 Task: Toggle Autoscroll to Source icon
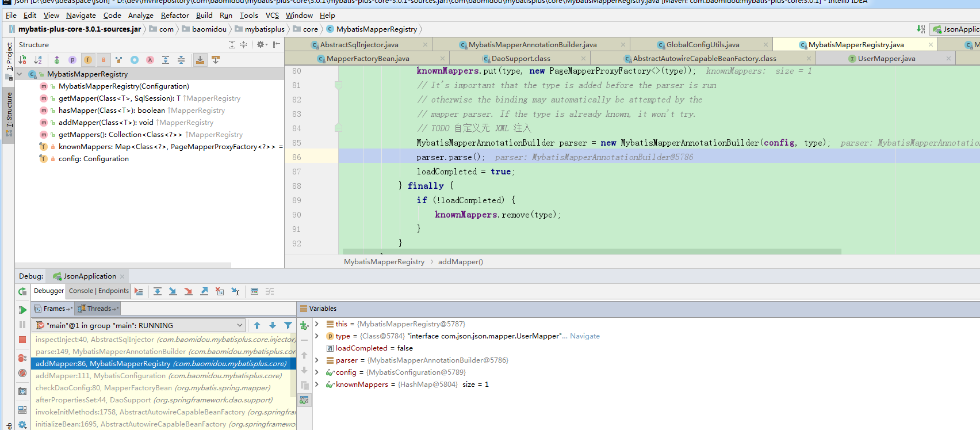tap(200, 60)
